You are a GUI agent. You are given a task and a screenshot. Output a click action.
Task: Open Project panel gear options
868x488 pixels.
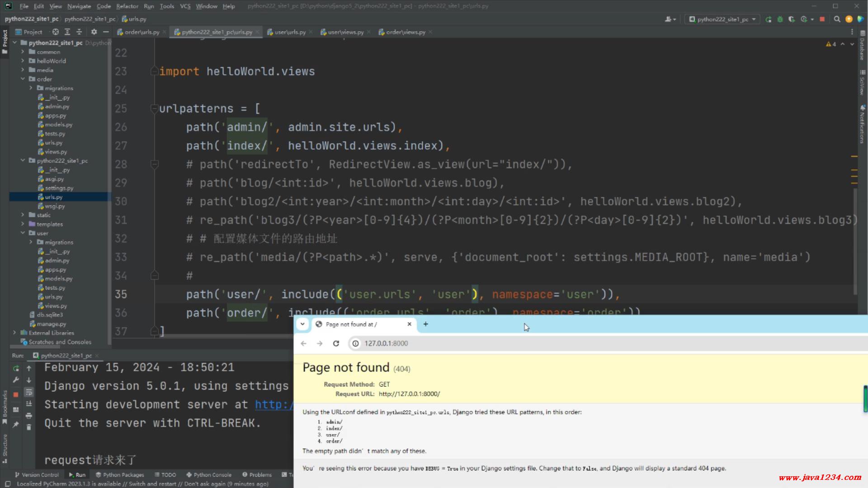94,32
